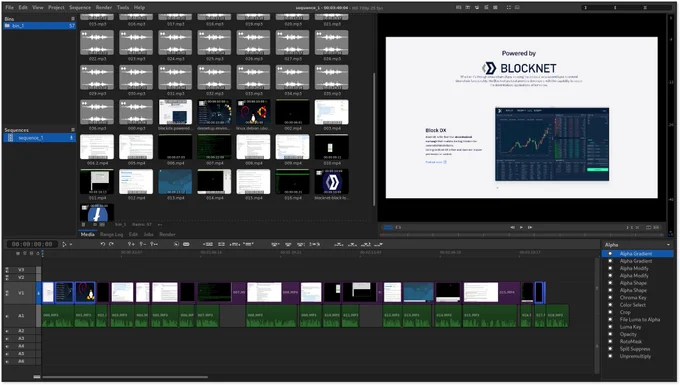Image resolution: width=680 pixels, height=385 pixels.
Task: Select the RotoMask filter
Action: pyautogui.click(x=631, y=342)
